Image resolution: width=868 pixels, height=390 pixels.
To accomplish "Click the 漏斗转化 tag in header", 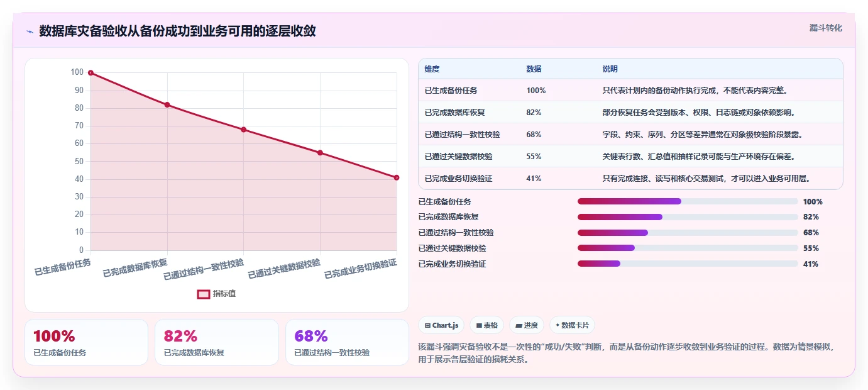I will 825,28.
